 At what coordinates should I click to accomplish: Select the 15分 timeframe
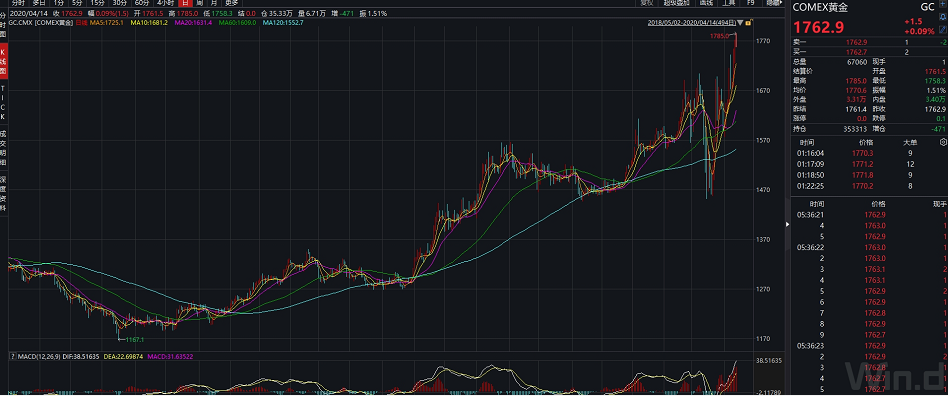point(97,3)
